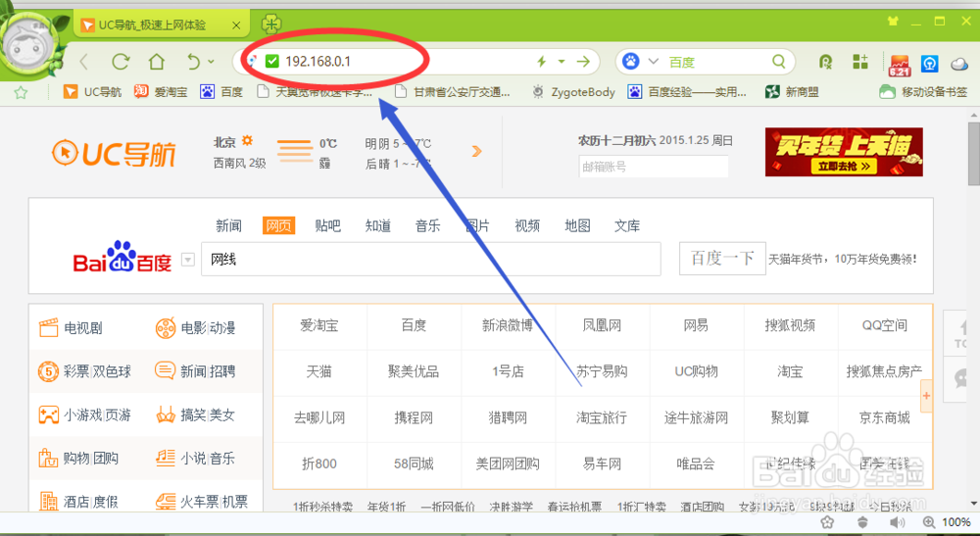The width and height of the screenshot is (980, 536).
Task: Select the 网页 search tab
Action: (x=278, y=225)
